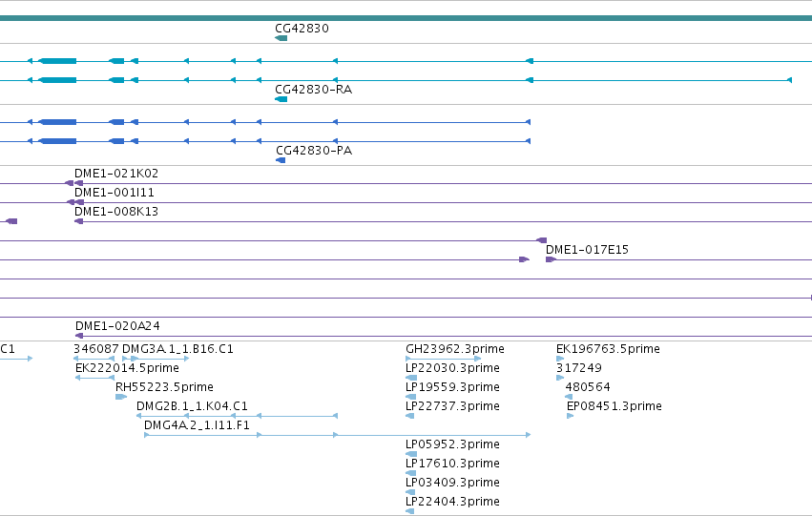Select the cyan CG42830-RA transcript glyph
Image resolution: width=812 pixels, height=516 pixels.
(281, 99)
